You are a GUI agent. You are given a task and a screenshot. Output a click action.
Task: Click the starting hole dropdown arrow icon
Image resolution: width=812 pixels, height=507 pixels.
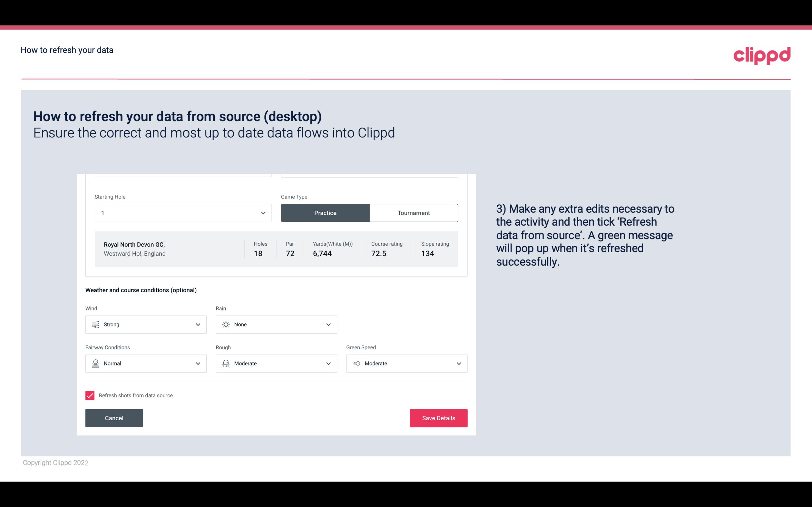click(x=262, y=213)
